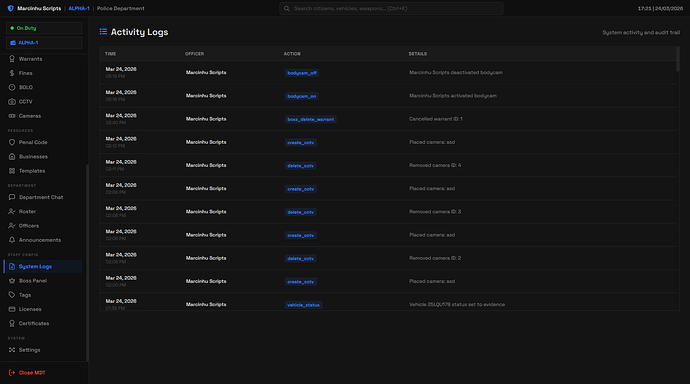The image size is (690, 384).
Task: Click the Templates grid icon
Action: (12, 171)
